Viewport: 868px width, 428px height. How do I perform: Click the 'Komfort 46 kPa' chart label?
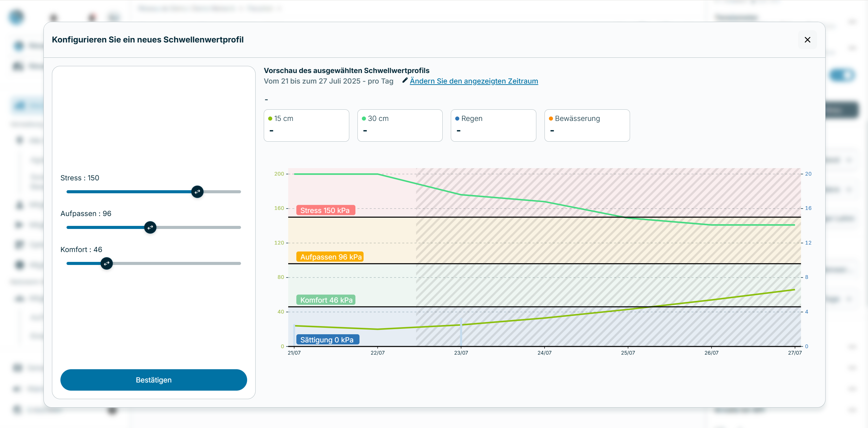point(325,300)
